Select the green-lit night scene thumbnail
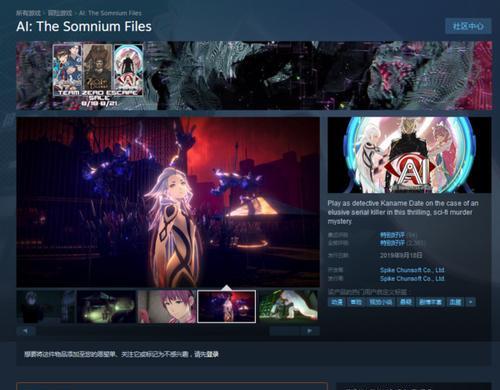 (106, 307)
